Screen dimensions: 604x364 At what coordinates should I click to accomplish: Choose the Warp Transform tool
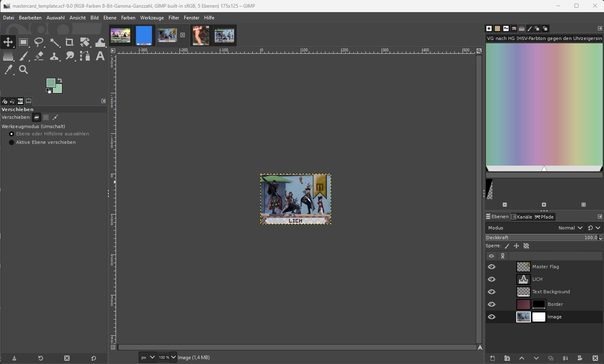coord(100,42)
